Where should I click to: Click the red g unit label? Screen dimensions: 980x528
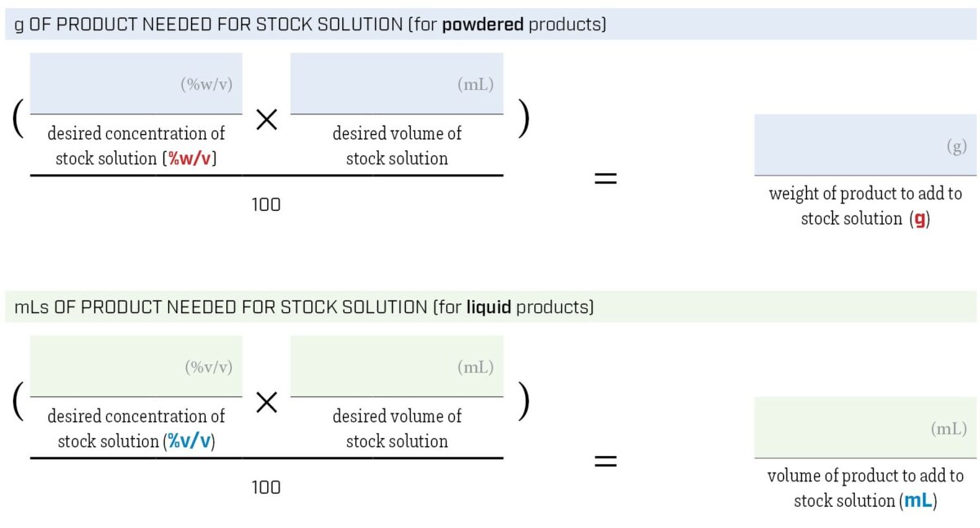pyautogui.click(x=920, y=220)
